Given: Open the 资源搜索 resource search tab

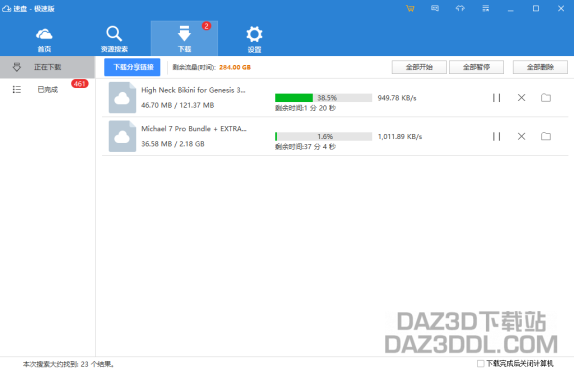Looking at the screenshot, I should pyautogui.click(x=114, y=39).
